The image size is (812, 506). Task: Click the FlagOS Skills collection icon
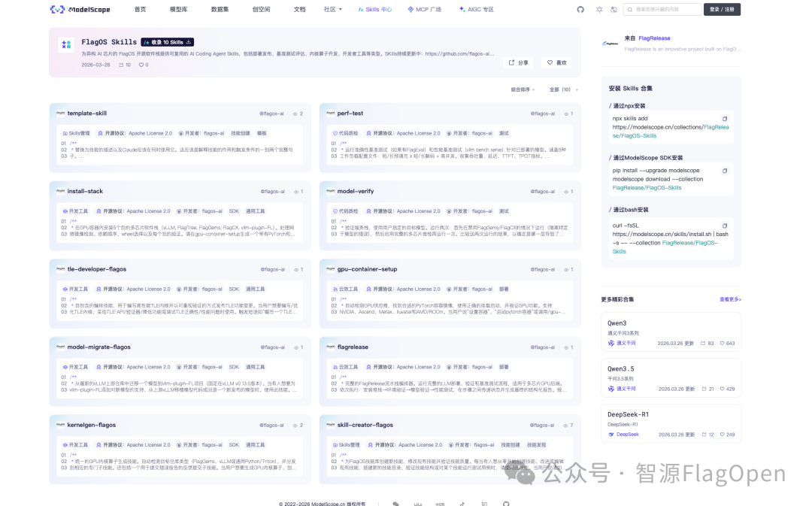click(66, 44)
